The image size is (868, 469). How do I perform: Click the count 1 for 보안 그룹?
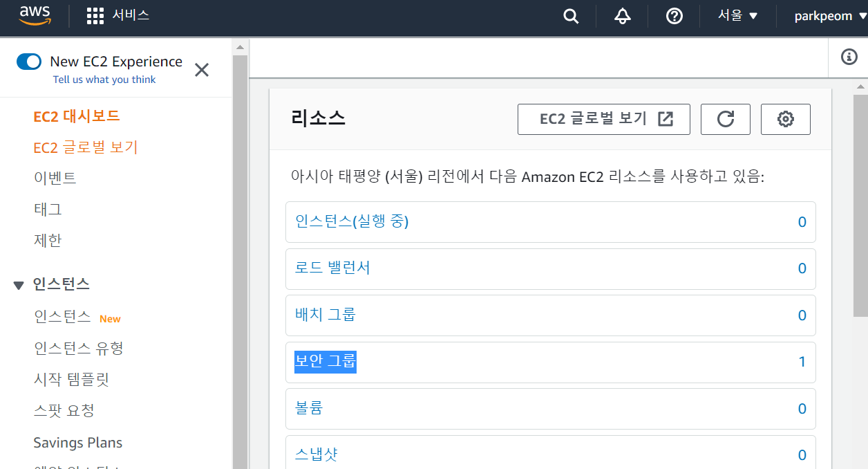tap(802, 362)
